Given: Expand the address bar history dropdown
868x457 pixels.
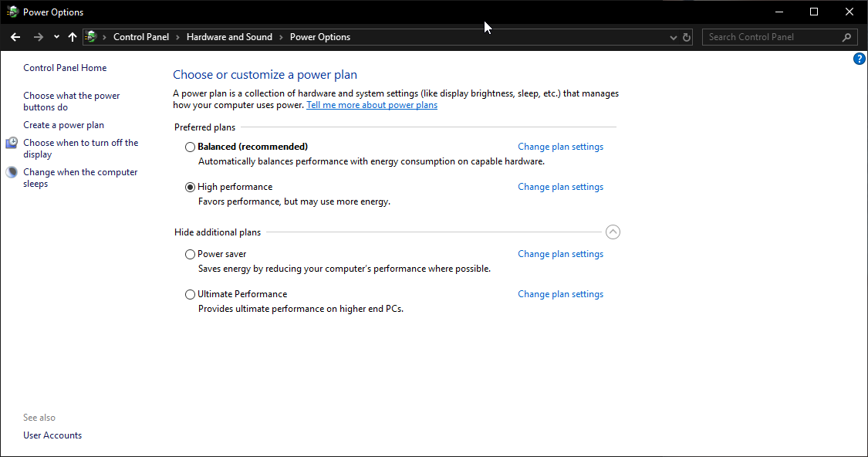Looking at the screenshot, I should coord(674,37).
